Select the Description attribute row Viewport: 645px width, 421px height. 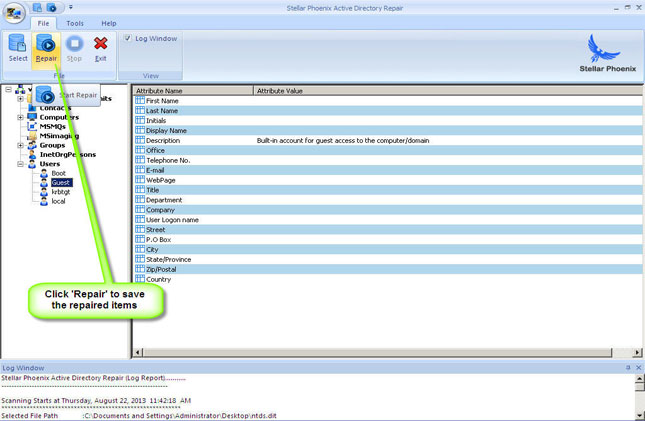tap(388, 140)
